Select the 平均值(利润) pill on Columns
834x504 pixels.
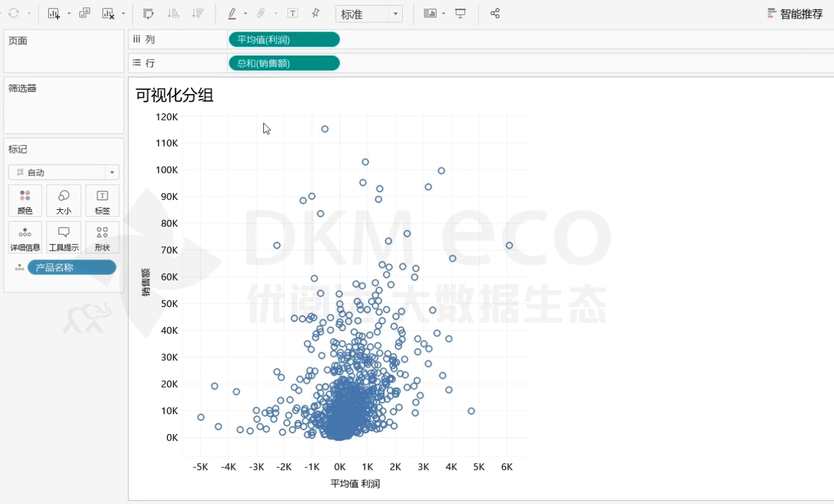click(x=284, y=40)
